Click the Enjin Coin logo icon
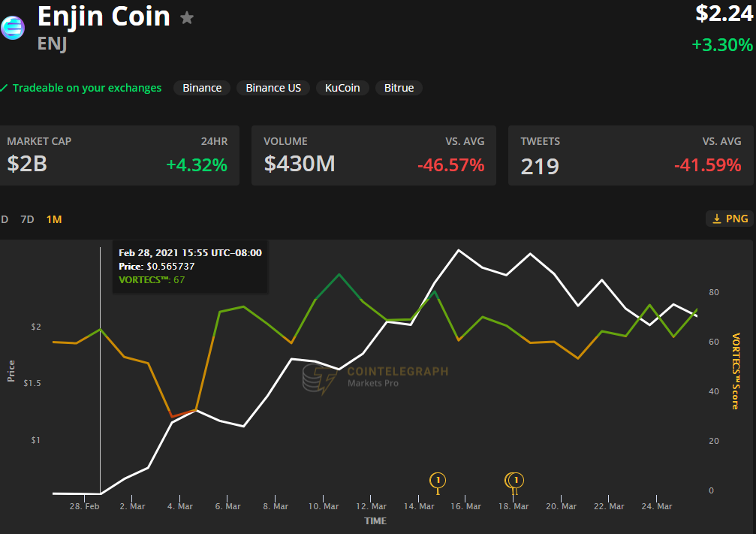This screenshot has height=534, width=756. pyautogui.click(x=13, y=28)
